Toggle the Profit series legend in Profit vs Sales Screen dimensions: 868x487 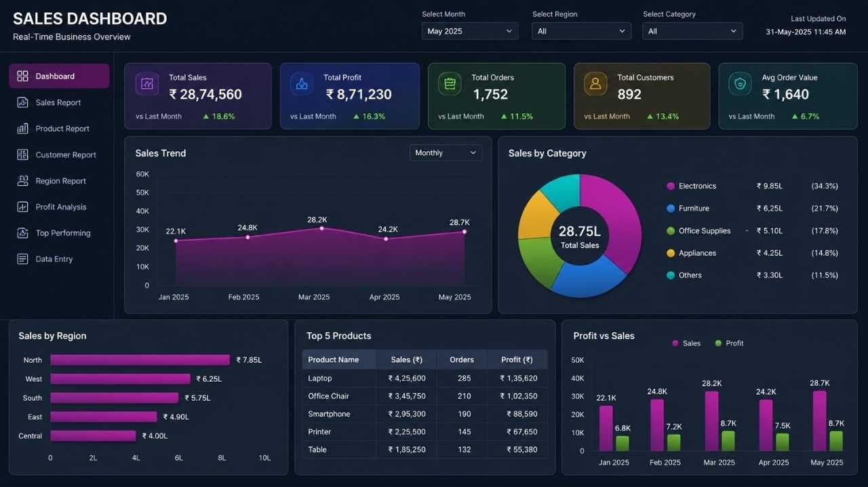(729, 343)
